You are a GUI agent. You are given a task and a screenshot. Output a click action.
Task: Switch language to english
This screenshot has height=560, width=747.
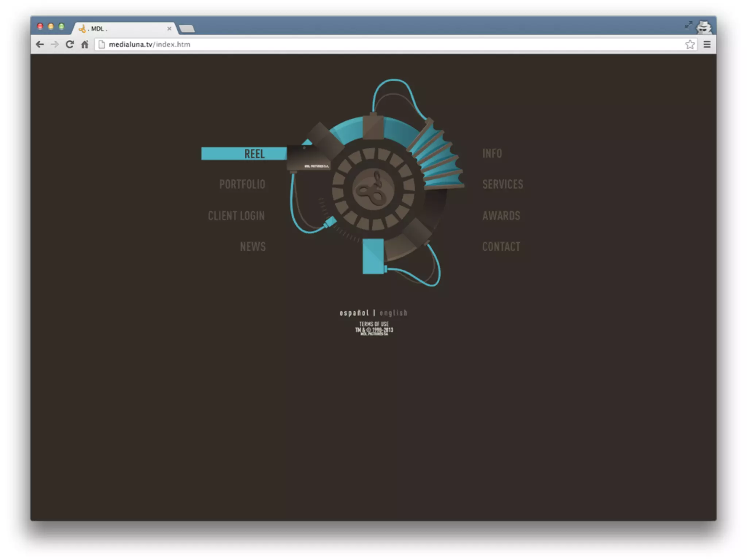(394, 313)
